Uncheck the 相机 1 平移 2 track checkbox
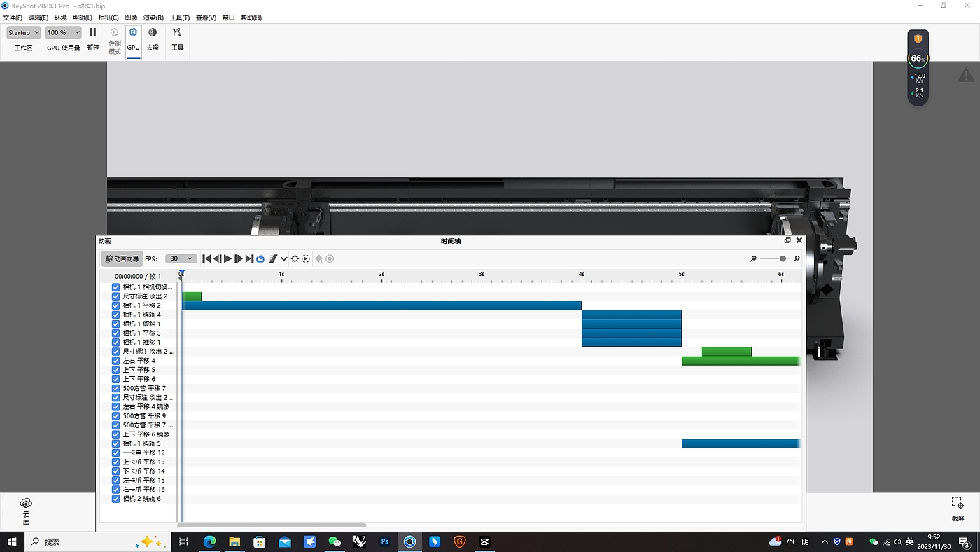The image size is (980, 552). [116, 305]
